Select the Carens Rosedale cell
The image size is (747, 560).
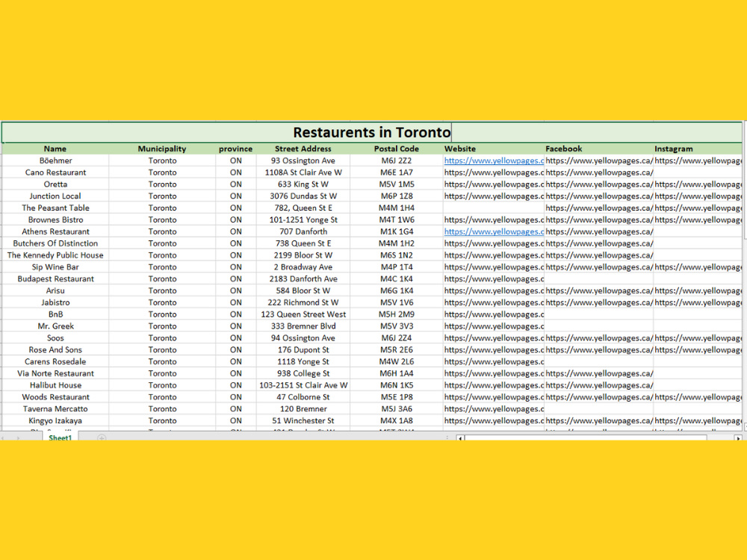click(x=55, y=361)
